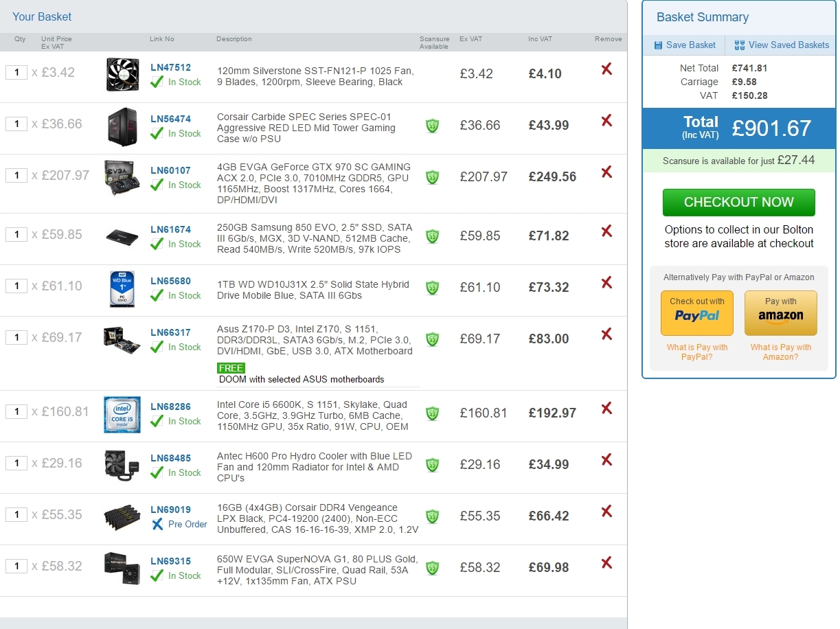Click Scansure shield for WD hybrid drive
This screenshot has height=629, width=840.
[432, 288]
